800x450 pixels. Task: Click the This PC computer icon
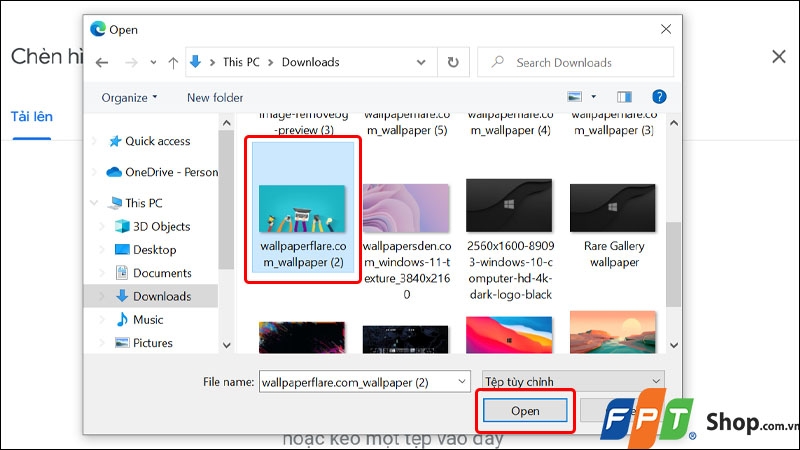pyautogui.click(x=115, y=203)
